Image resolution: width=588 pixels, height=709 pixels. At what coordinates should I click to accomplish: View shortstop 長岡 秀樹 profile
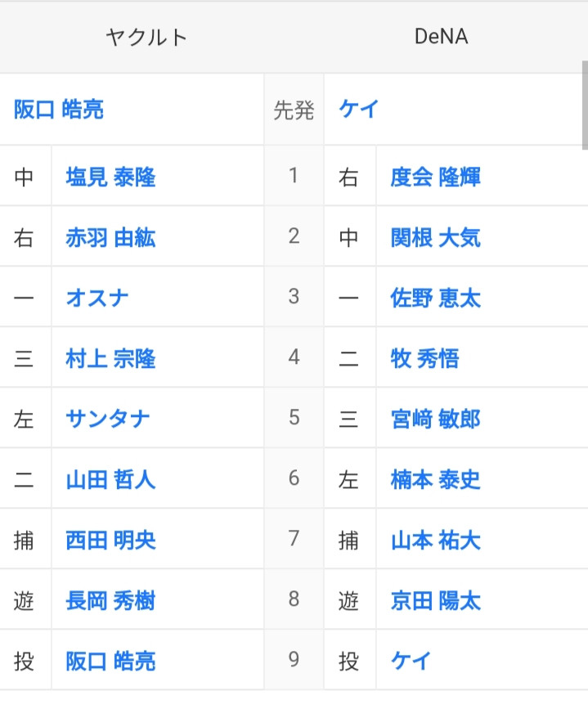111,601
